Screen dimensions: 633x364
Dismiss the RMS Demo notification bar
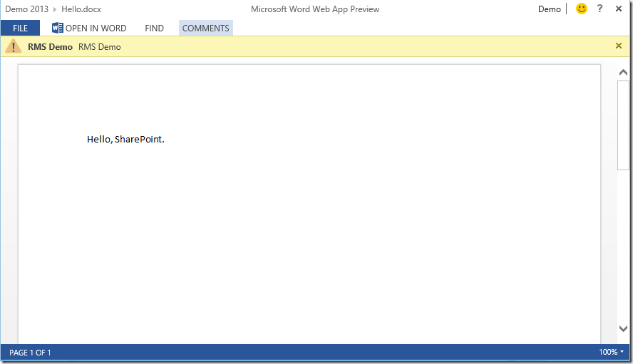pos(619,46)
